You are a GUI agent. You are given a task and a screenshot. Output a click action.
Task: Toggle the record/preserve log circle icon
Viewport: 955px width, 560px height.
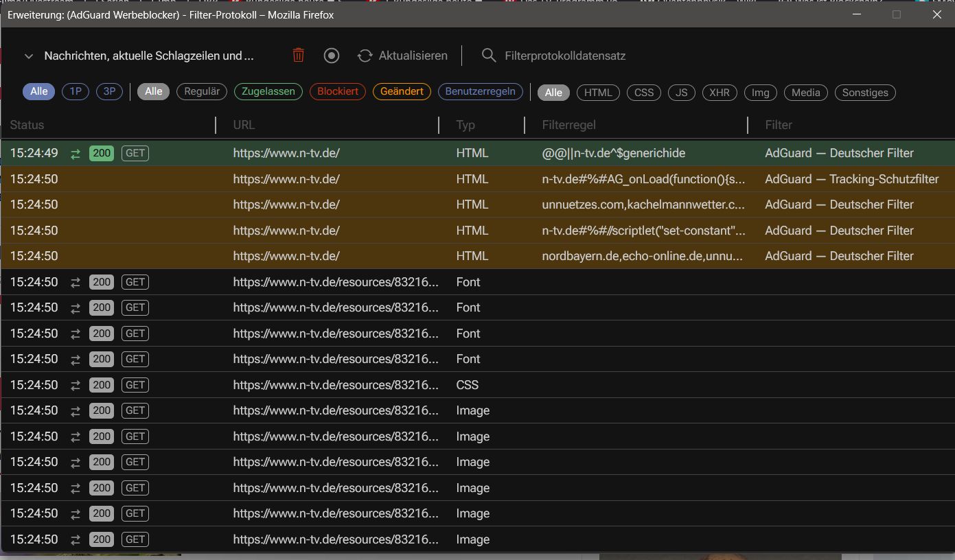tap(332, 56)
